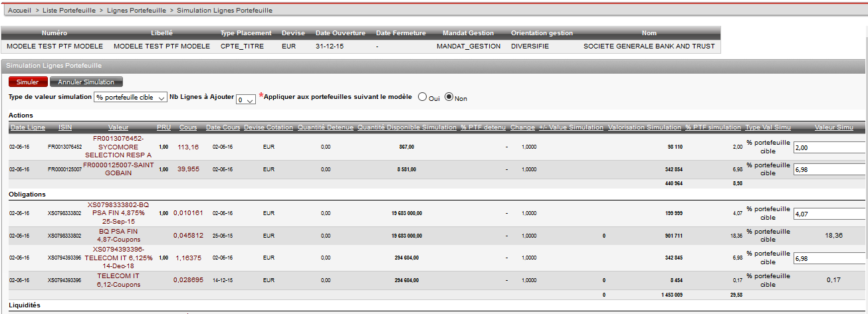The width and height of the screenshot is (868, 314).
Task: Open the Saint Gobain value link
Action: [x=118, y=169]
